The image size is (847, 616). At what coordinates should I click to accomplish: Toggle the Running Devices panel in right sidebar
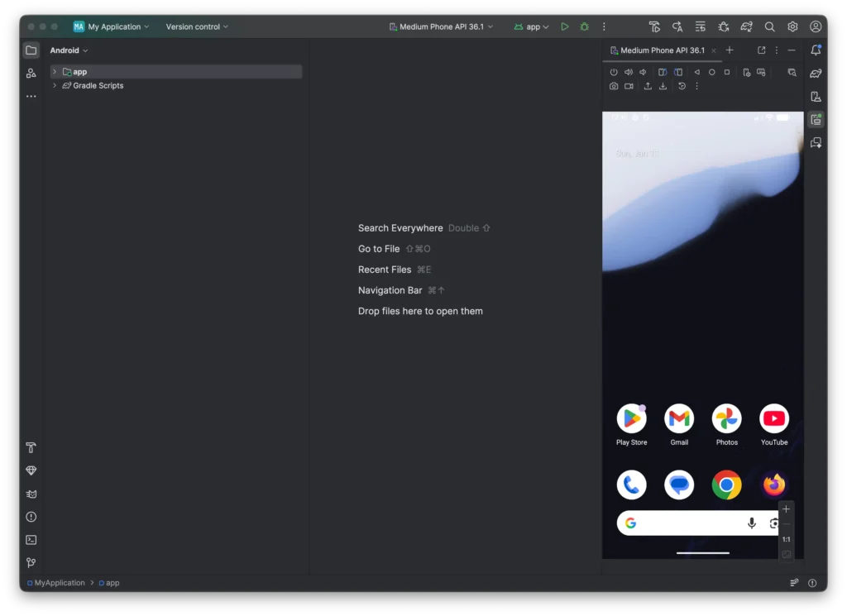click(x=816, y=119)
